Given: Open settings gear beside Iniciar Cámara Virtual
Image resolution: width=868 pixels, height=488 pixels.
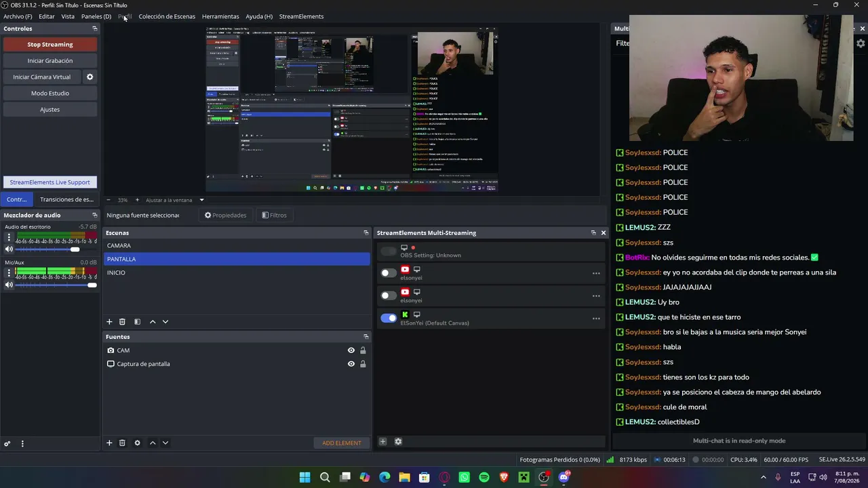Looking at the screenshot, I should [x=90, y=77].
